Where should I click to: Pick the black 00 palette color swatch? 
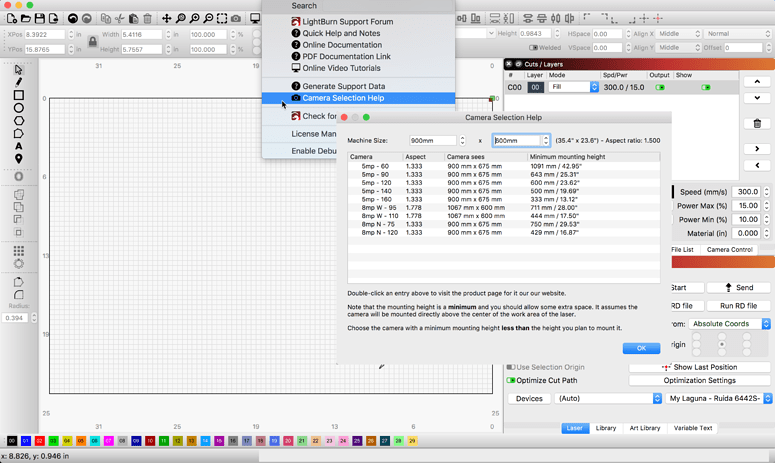12,441
